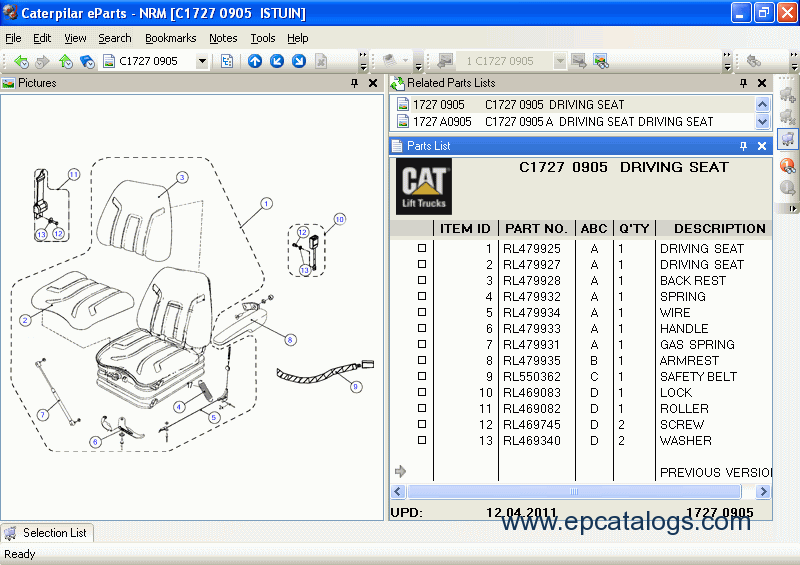The height and width of the screenshot is (565, 800).
Task: Click parts list horizontal scrollbar thumb
Action: 574,492
